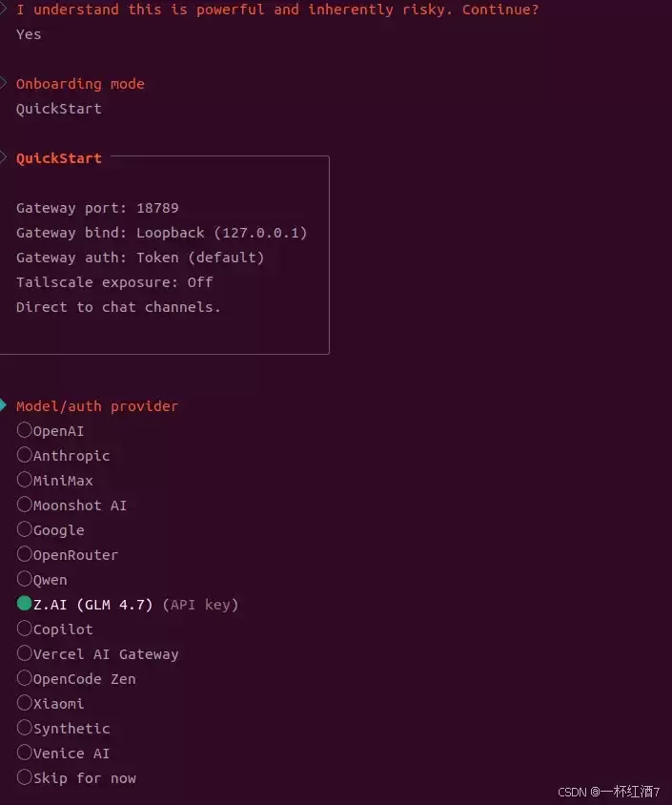This screenshot has height=805, width=672.
Task: Choose the Vercel AI Gateway option
Action: 25,653
